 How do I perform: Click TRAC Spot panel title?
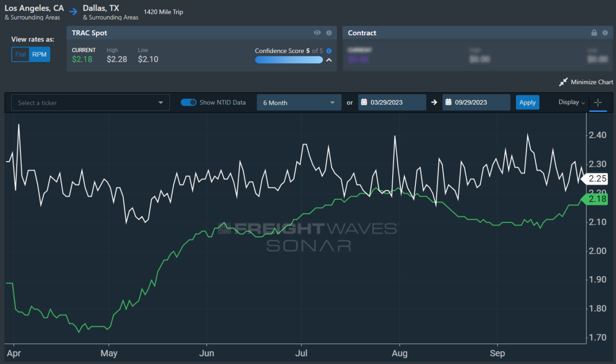(89, 33)
